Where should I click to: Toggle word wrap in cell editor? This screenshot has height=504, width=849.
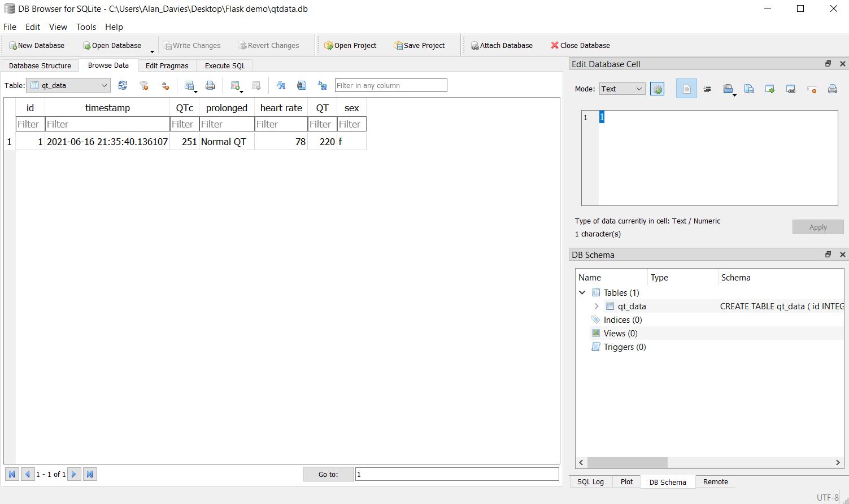686,89
